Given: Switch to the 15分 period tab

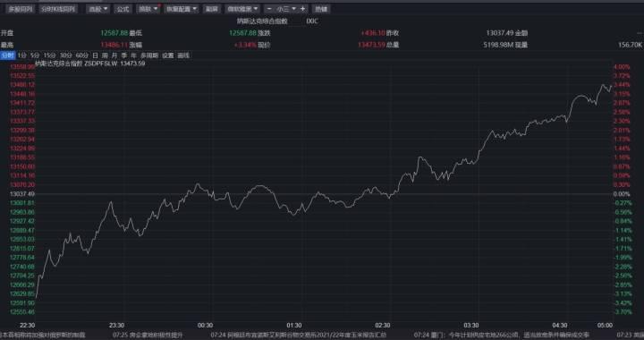Looking at the screenshot, I should pyautogui.click(x=49, y=55).
